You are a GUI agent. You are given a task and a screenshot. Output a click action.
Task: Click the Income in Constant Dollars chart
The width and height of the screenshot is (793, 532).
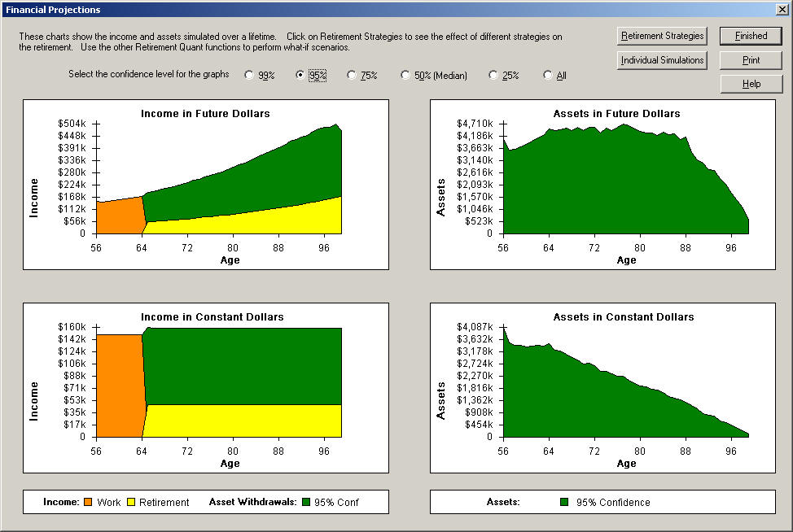206,388
